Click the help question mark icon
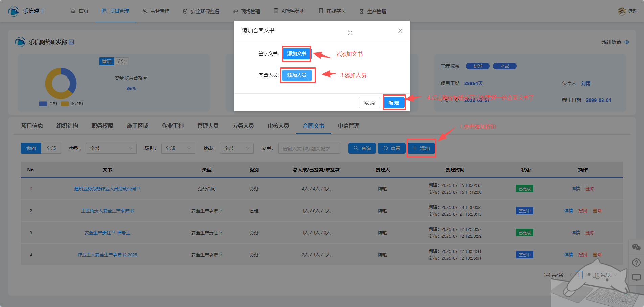The image size is (644, 307). [x=636, y=263]
